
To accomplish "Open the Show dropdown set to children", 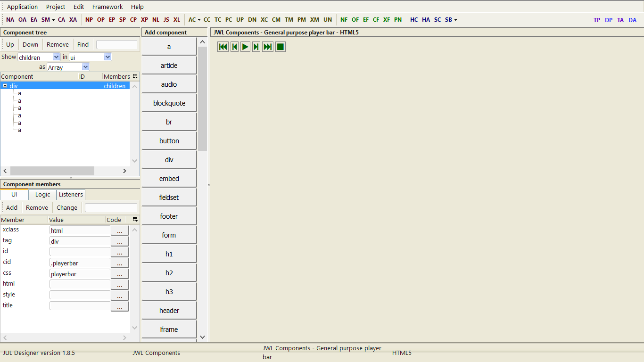I will 38,57.
